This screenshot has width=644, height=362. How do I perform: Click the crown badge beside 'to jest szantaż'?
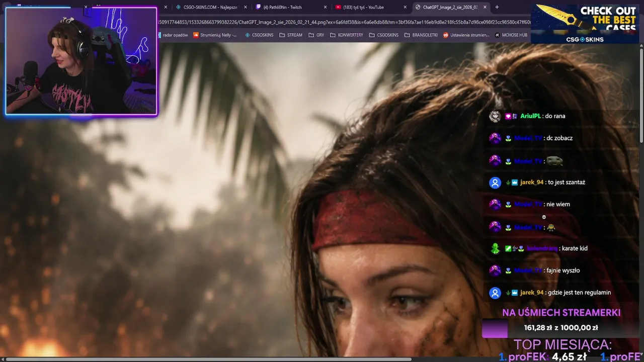[514, 183]
